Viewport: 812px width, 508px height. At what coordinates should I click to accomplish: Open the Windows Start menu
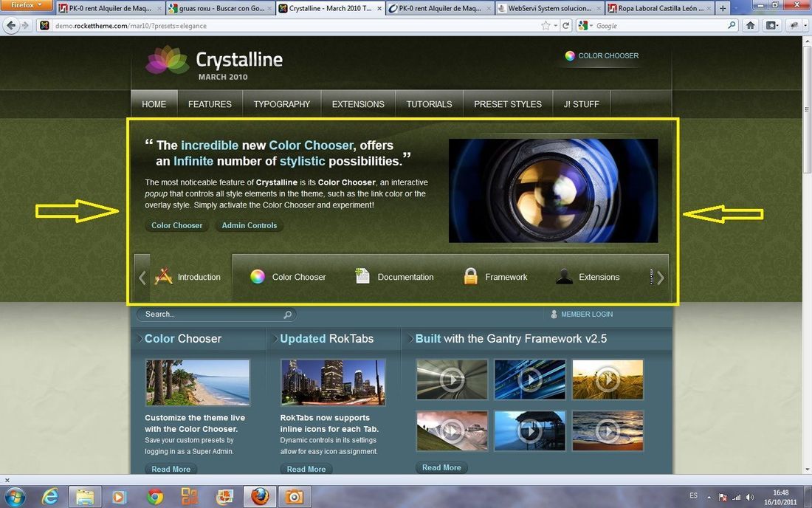pos(15,497)
